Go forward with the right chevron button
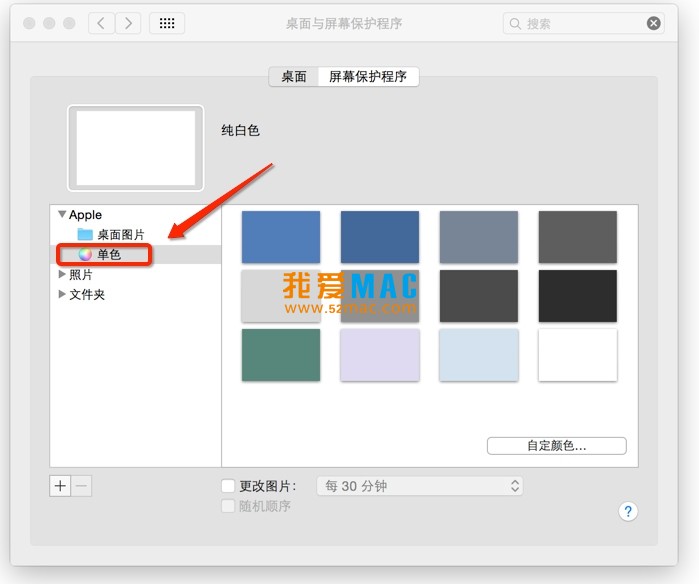Image resolution: width=699 pixels, height=584 pixels. 128,23
